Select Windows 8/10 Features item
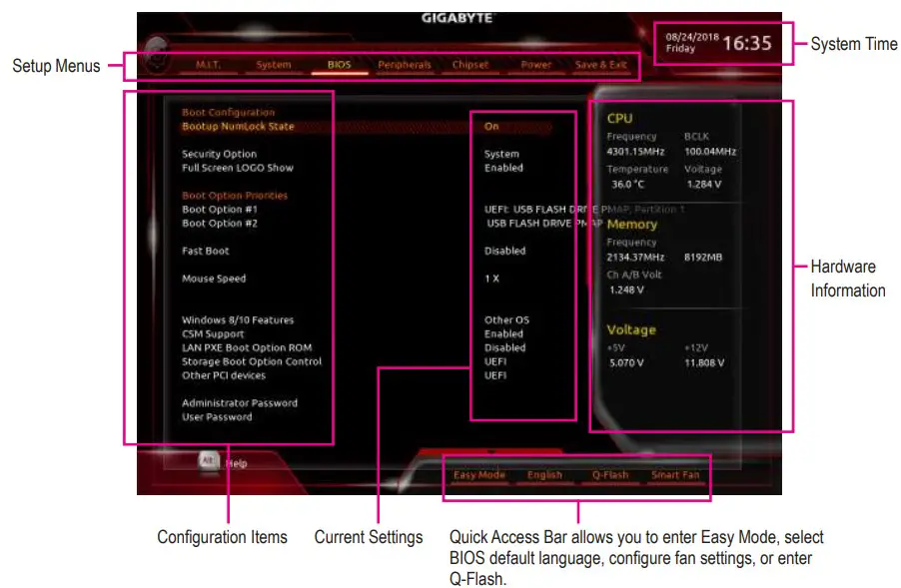 coord(238,319)
